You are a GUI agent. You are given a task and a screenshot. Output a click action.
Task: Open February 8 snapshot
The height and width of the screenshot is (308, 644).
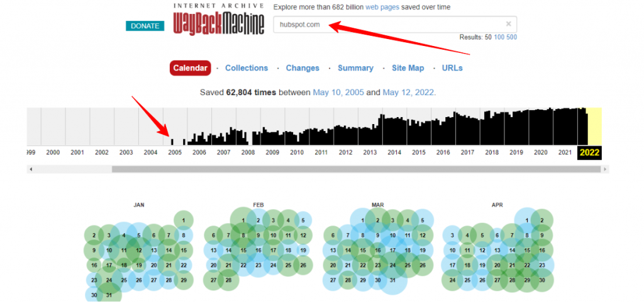pos(243,236)
